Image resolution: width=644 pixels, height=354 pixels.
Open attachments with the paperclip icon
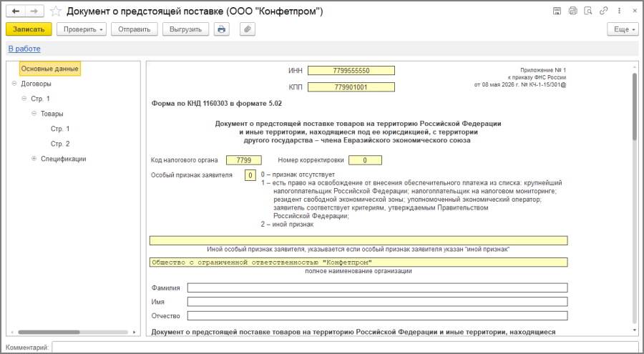(248, 29)
